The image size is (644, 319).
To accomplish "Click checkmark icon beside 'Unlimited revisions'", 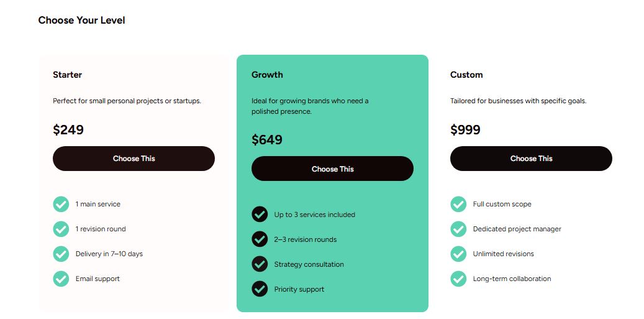I will 458,254.
